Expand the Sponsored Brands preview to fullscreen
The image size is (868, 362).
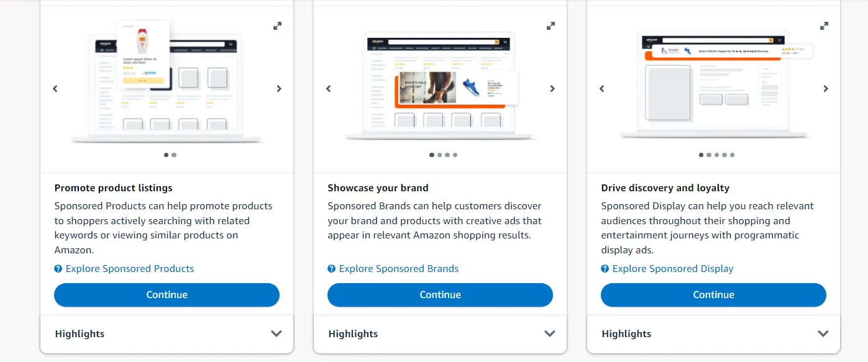550,25
